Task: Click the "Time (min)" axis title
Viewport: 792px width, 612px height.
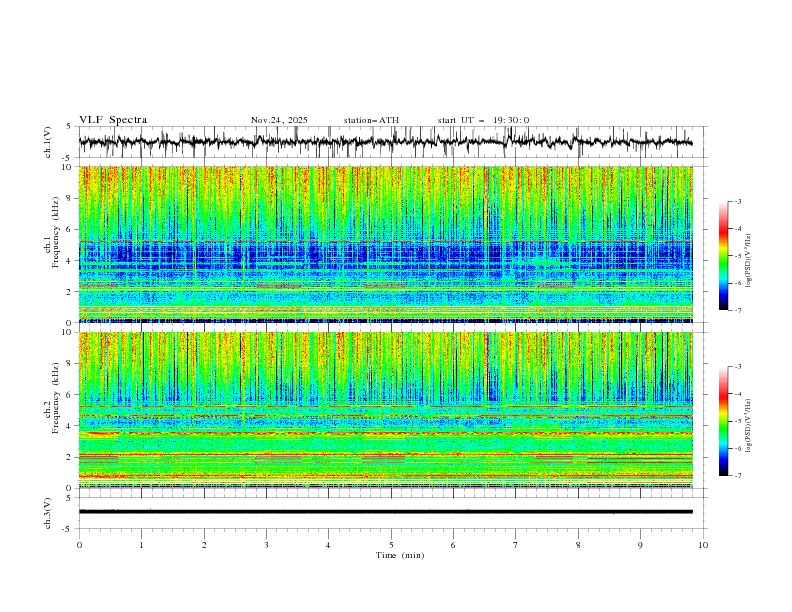Action: point(400,555)
